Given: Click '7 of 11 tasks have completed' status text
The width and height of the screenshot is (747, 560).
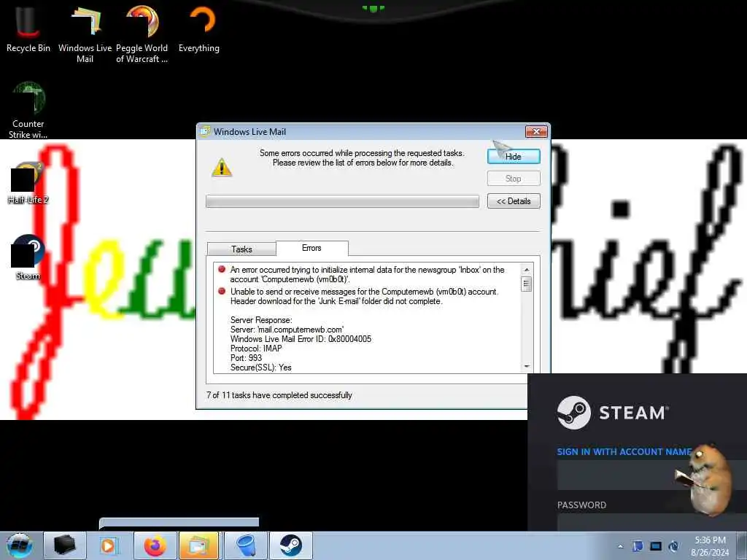Looking at the screenshot, I should [x=279, y=395].
